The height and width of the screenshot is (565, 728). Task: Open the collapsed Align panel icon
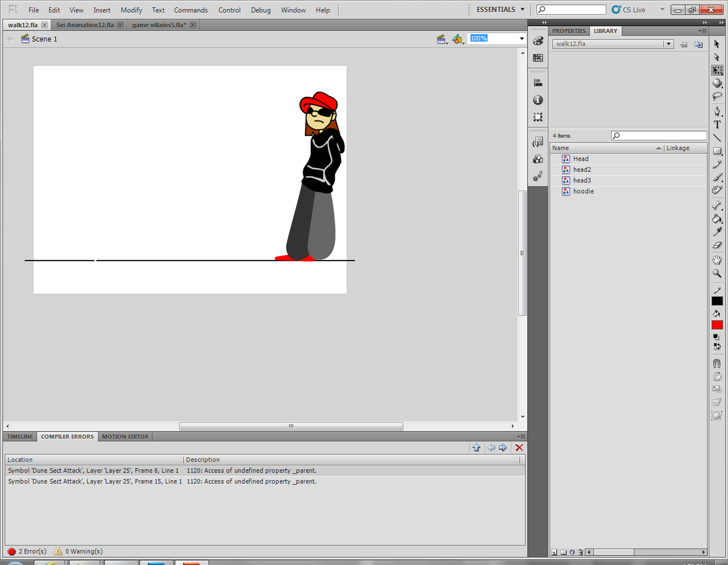point(538,83)
